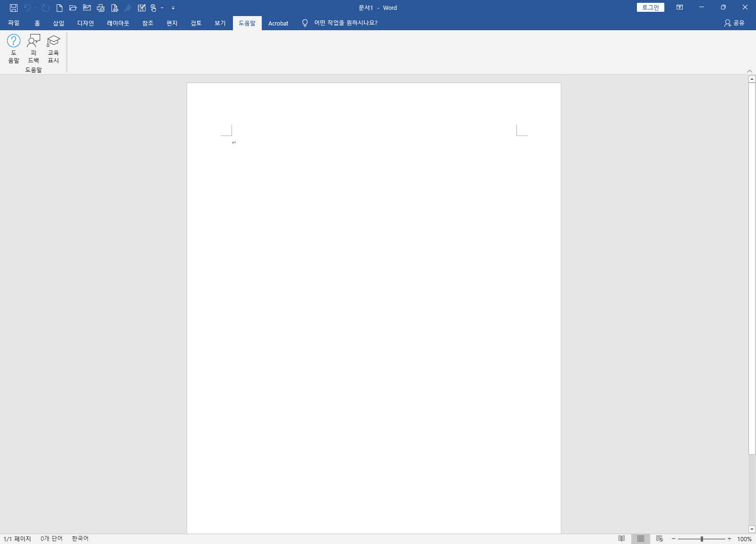Click the zoom out minus button
Screen dimensions: 756x544
click(x=674, y=539)
